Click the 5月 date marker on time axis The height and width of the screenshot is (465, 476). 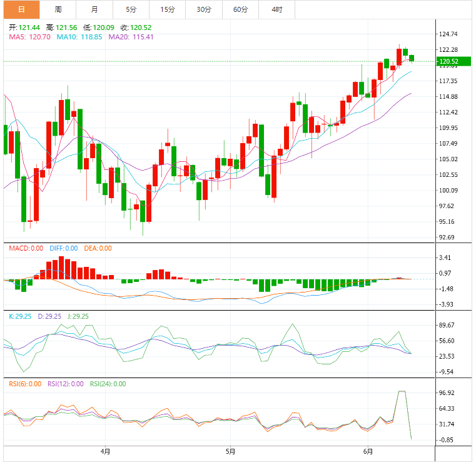click(230, 451)
